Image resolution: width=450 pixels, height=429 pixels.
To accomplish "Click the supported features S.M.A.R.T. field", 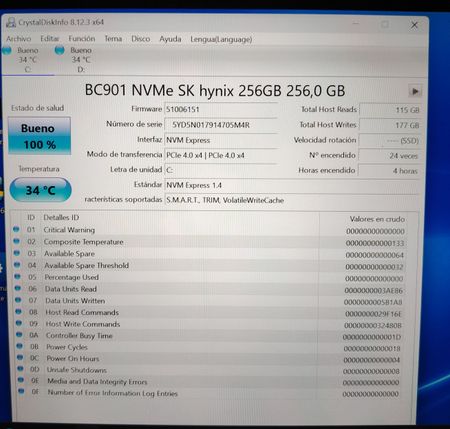I will [292, 200].
